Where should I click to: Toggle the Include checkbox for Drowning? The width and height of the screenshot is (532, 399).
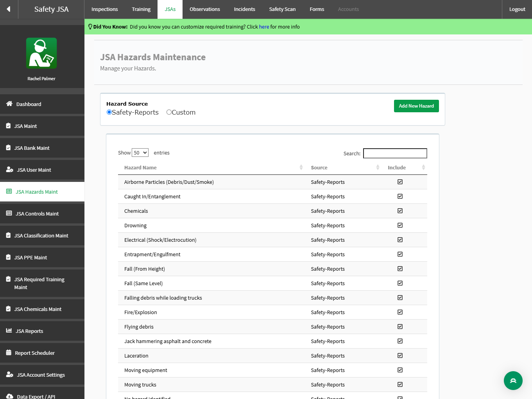pos(400,225)
